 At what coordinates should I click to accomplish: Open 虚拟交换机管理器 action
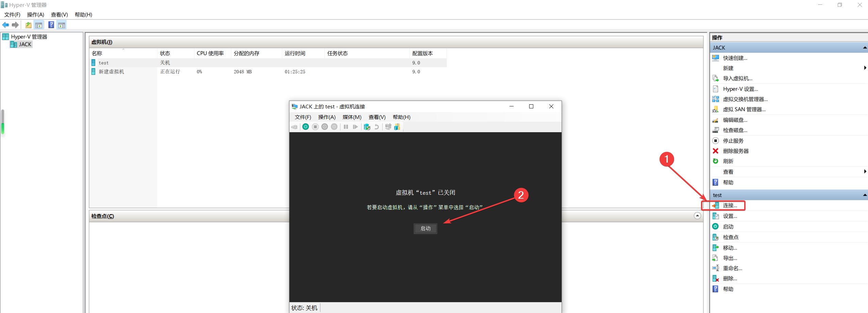[745, 99]
